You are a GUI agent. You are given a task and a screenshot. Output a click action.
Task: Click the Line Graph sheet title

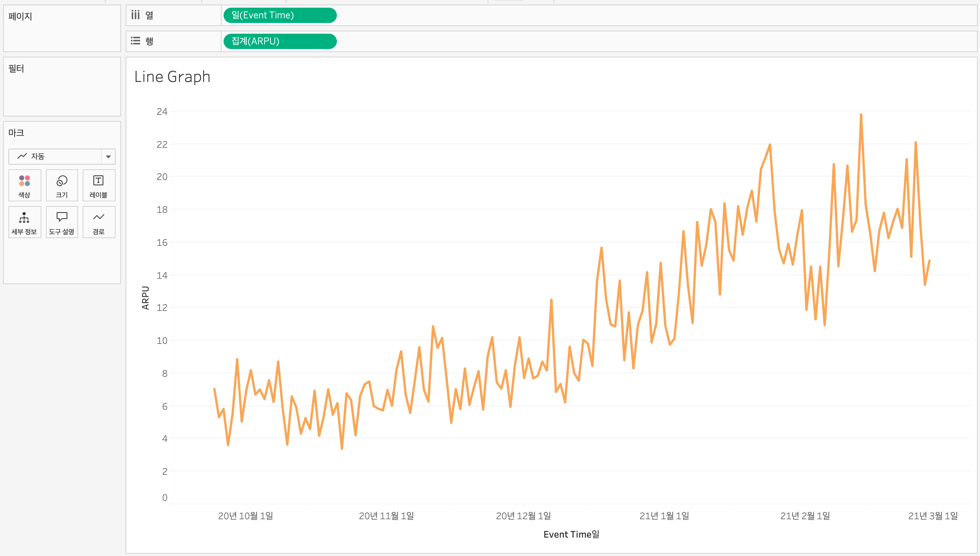tap(172, 77)
